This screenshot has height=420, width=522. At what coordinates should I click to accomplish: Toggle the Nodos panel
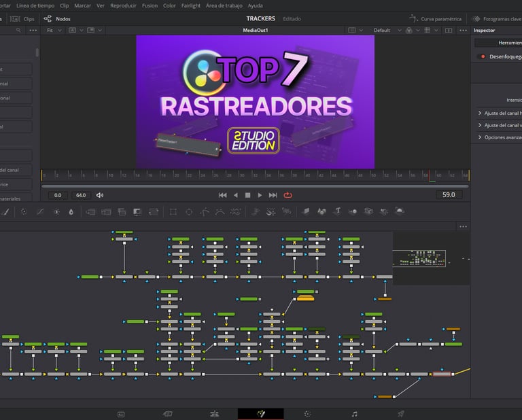(57, 18)
